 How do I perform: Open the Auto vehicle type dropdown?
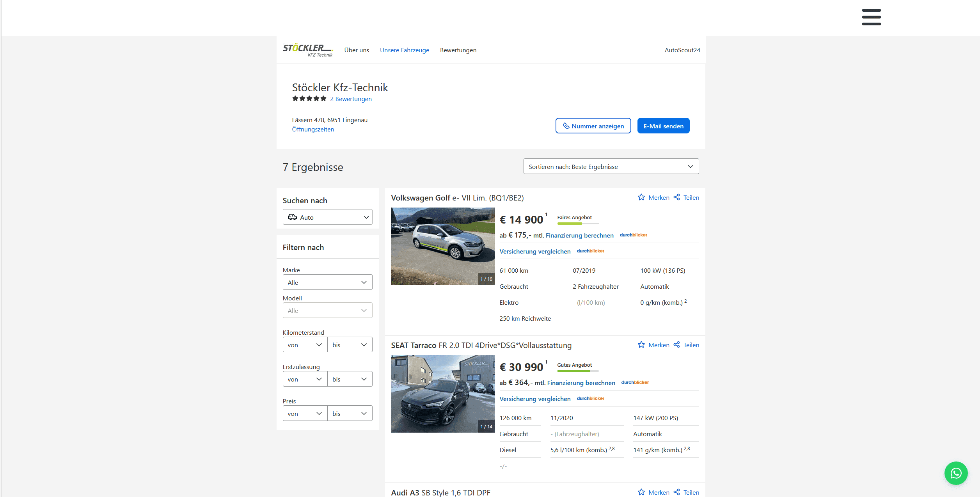tap(327, 217)
